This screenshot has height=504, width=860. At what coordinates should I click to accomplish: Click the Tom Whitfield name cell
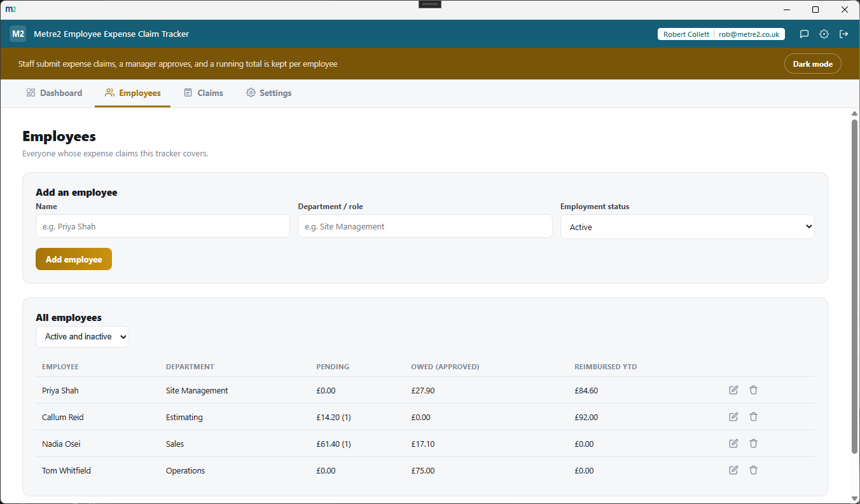(66, 471)
